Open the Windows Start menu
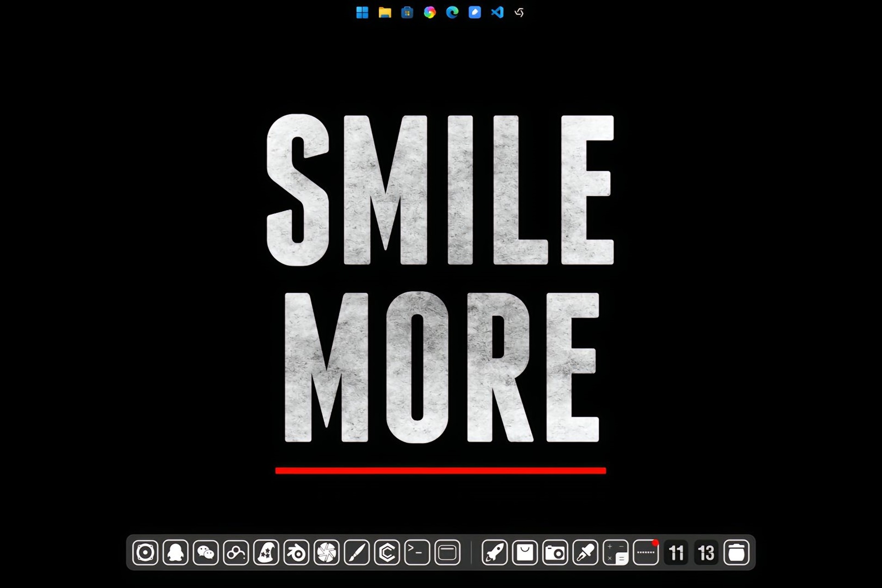This screenshot has width=882, height=588. [x=362, y=12]
